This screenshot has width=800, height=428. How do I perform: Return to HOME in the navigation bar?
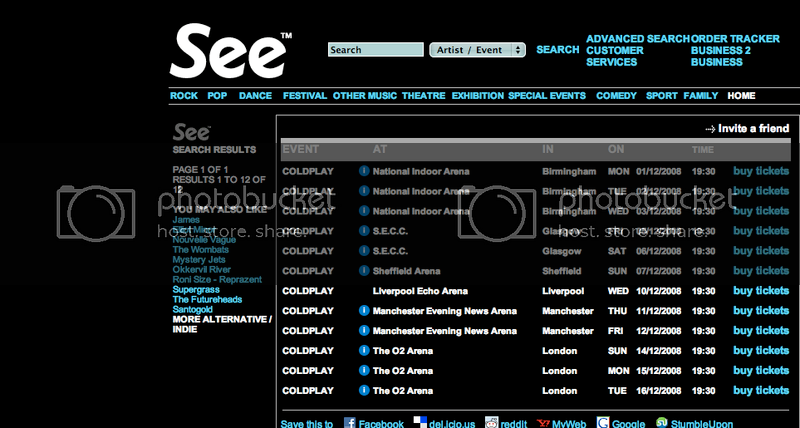tap(741, 95)
